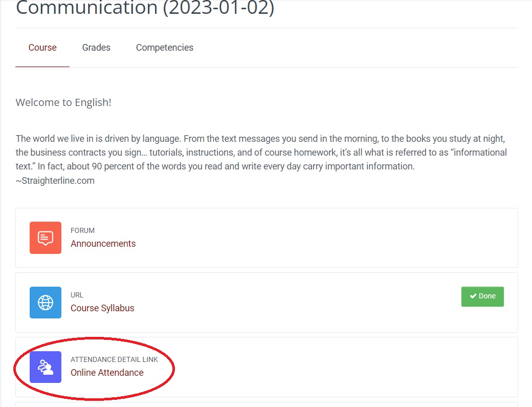Screen dimensions: 532x407
Task: Toggle the green Done completion button
Action: click(x=482, y=296)
